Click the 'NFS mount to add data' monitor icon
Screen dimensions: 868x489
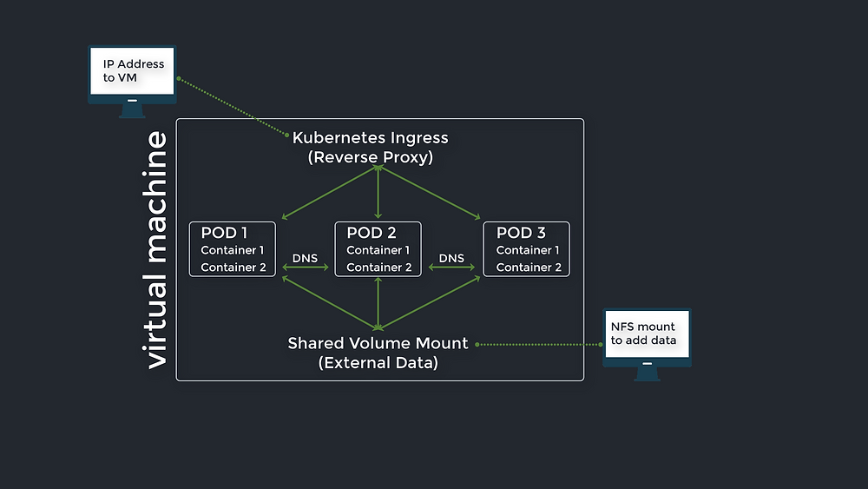tap(648, 345)
